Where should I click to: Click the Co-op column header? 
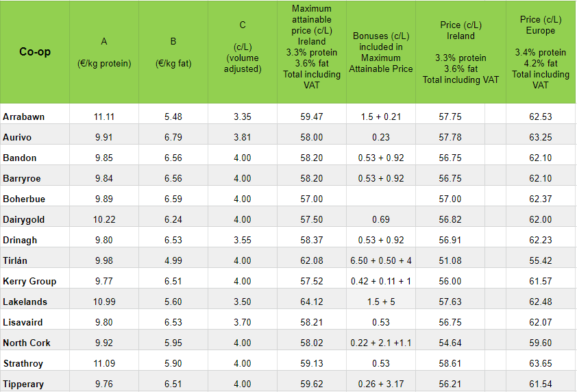[35, 52]
